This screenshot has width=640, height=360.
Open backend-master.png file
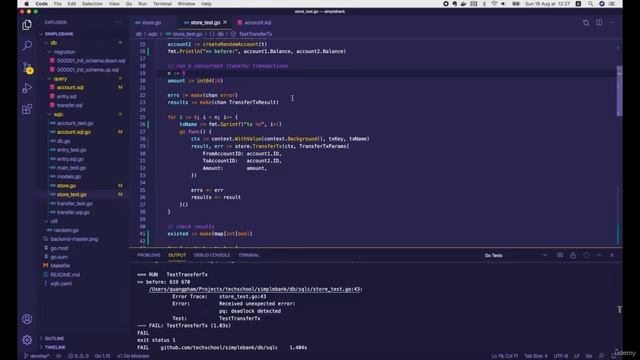tap(74, 239)
